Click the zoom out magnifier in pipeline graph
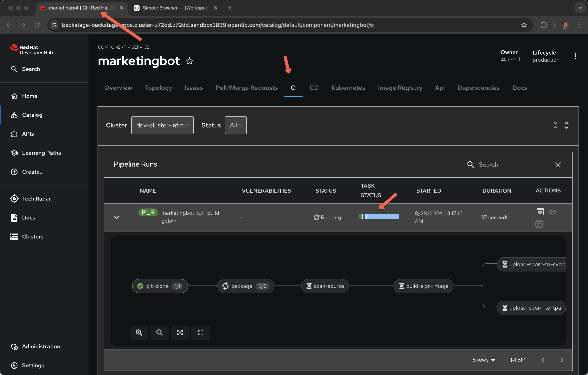The image size is (588, 375). [x=159, y=332]
